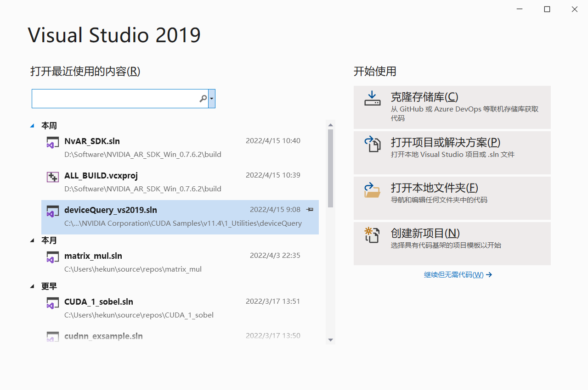Choose 打开项目或解决方案(P)
The image size is (588, 390).
452,152
